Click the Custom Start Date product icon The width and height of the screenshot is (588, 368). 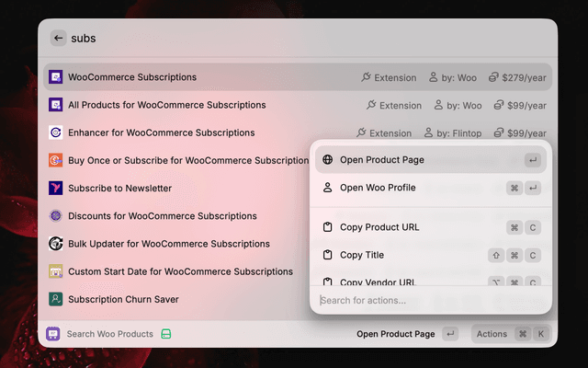tap(55, 272)
